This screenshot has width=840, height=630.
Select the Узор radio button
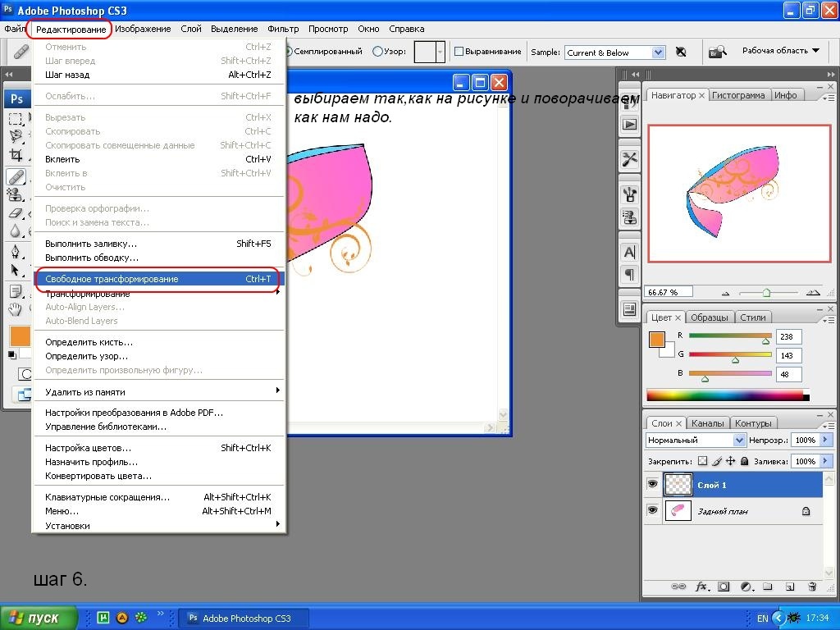click(377, 52)
